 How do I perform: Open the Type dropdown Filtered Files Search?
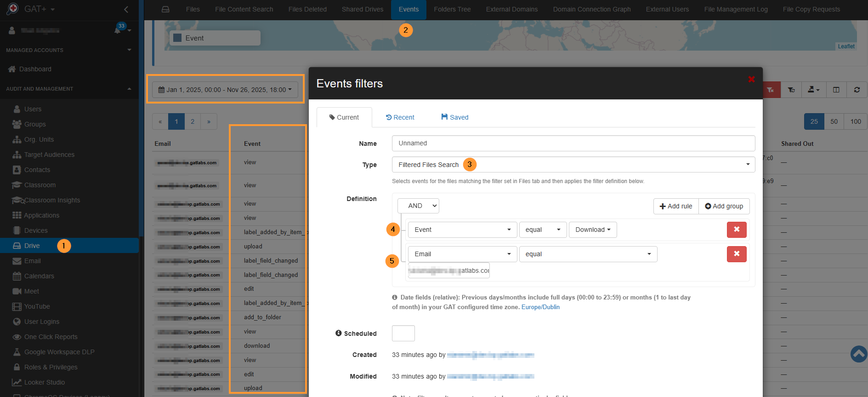tap(573, 165)
